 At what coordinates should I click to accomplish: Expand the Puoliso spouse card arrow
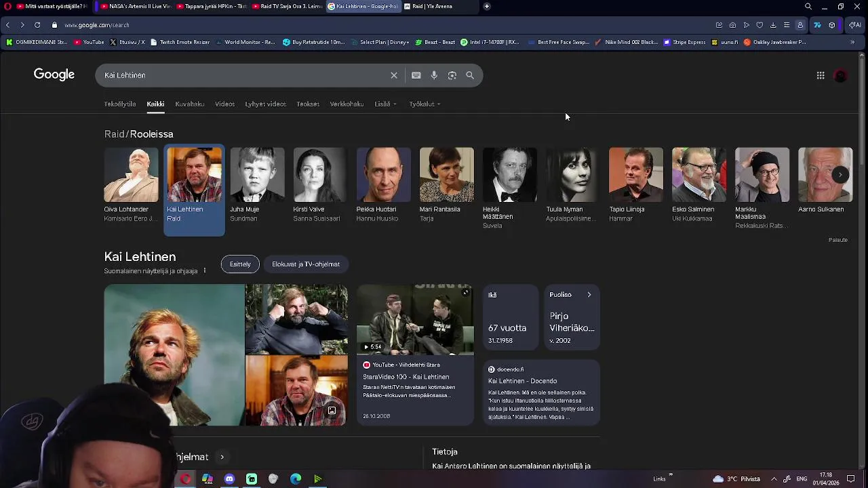pyautogui.click(x=589, y=295)
